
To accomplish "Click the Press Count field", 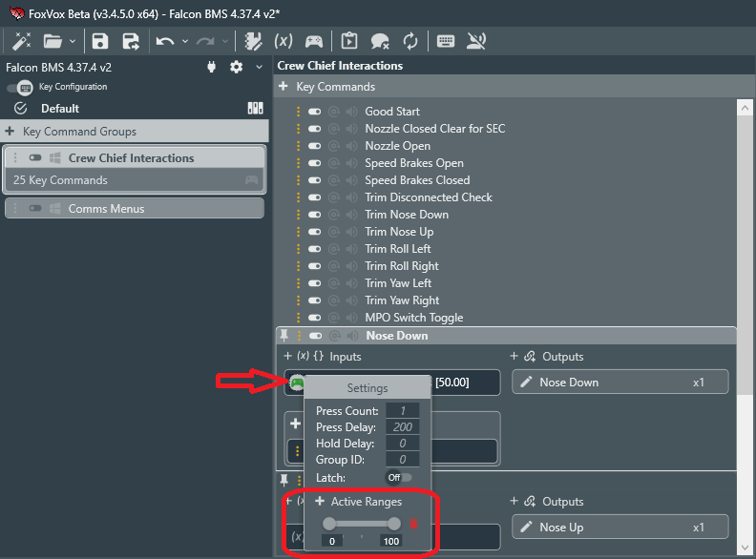I will point(402,411).
